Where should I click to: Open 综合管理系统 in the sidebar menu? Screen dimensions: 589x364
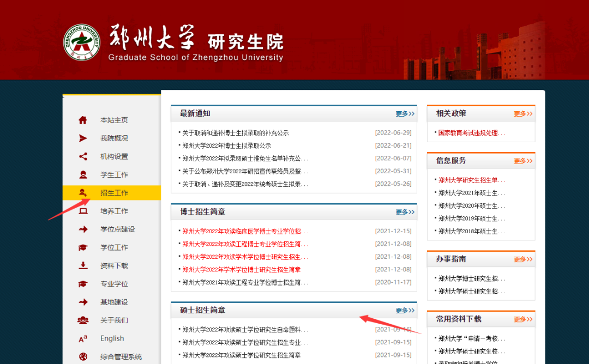(x=121, y=356)
